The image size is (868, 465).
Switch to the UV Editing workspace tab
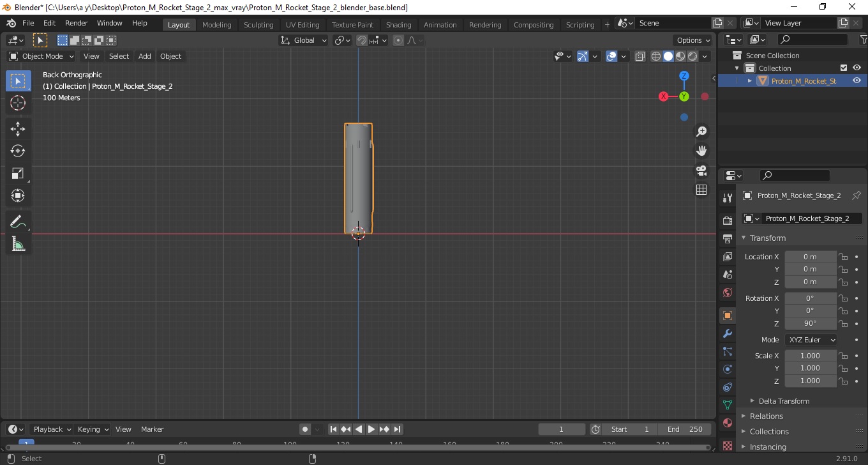pos(303,25)
